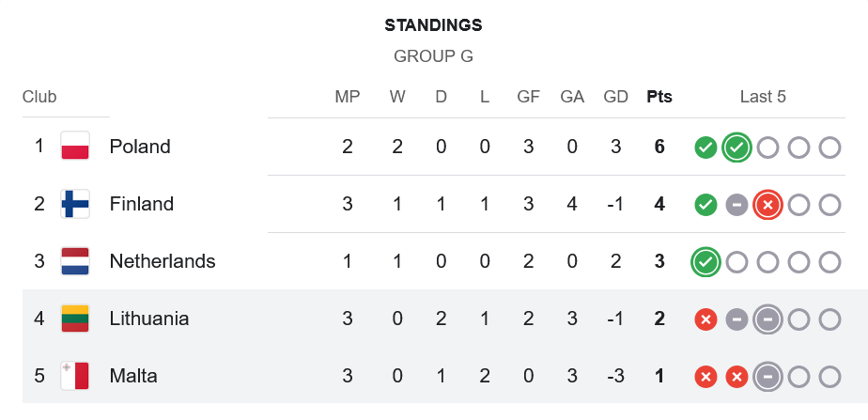Viewport: 868px width, 420px height.
Task: Click Netherlands' green win result icon
Action: pos(705,262)
